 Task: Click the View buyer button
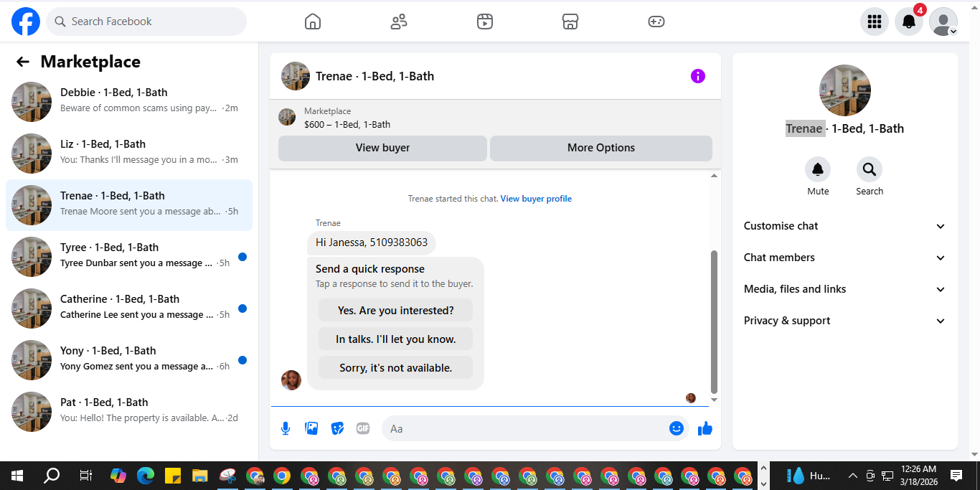coord(382,148)
